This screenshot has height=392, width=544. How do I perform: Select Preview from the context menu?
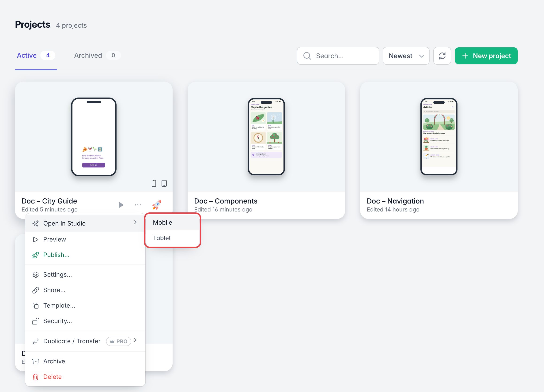85,239
